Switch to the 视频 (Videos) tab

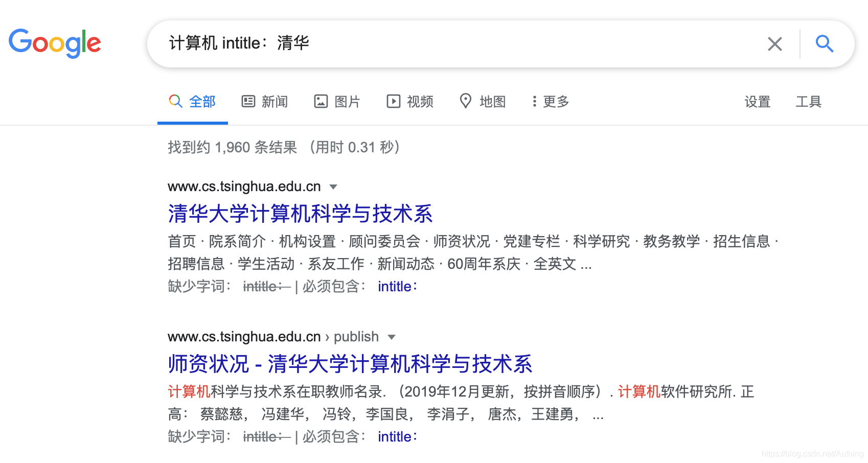410,102
